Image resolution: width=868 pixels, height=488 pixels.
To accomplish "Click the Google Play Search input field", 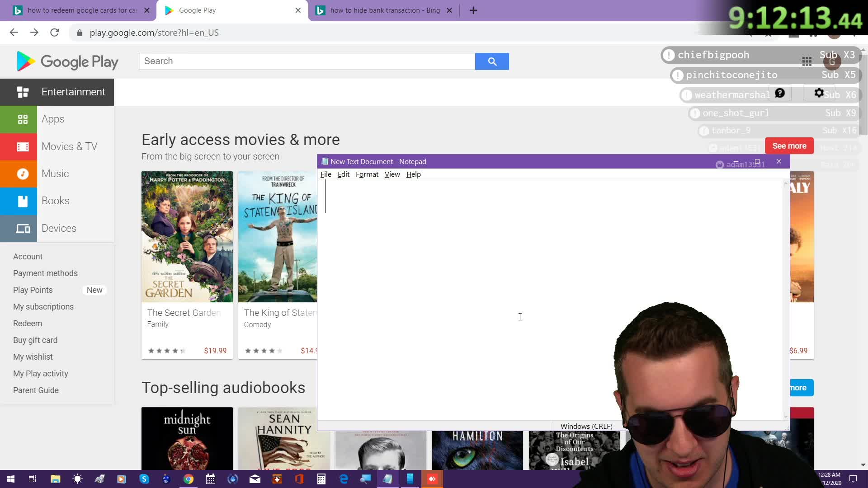I will pos(307,61).
